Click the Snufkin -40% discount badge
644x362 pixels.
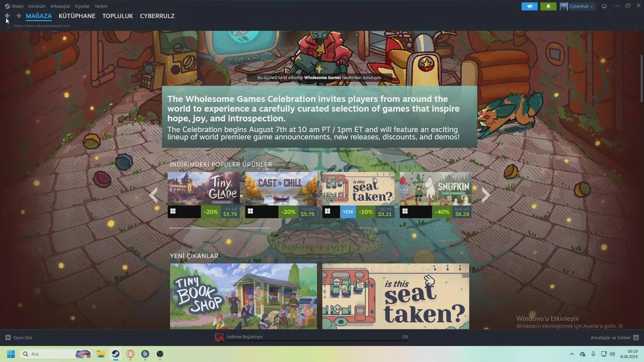(442, 212)
